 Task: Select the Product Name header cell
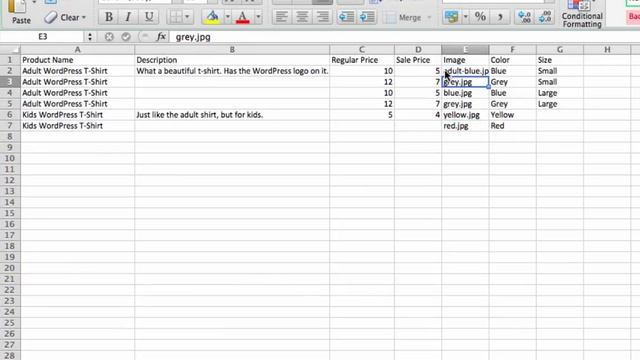pyautogui.click(x=78, y=60)
